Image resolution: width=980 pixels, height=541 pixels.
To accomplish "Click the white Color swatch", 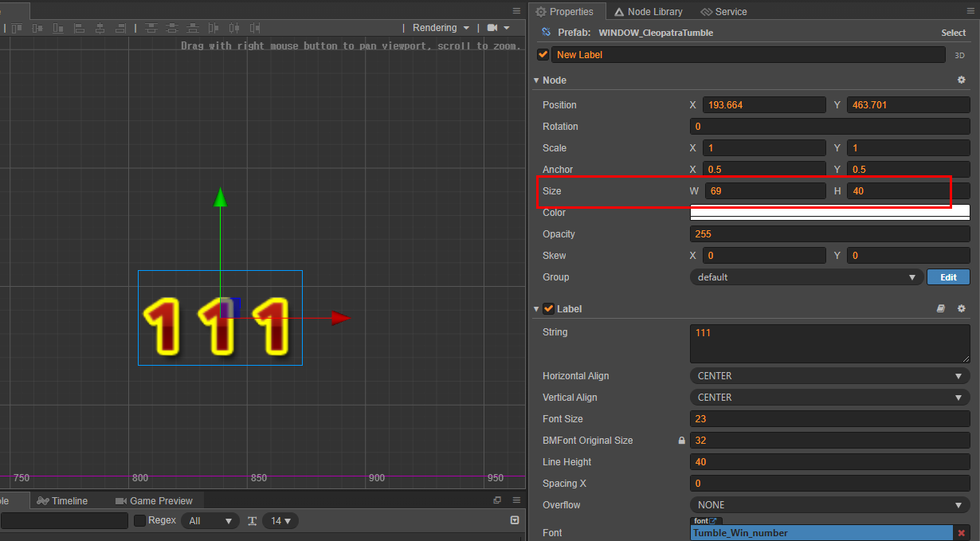I will (829, 213).
